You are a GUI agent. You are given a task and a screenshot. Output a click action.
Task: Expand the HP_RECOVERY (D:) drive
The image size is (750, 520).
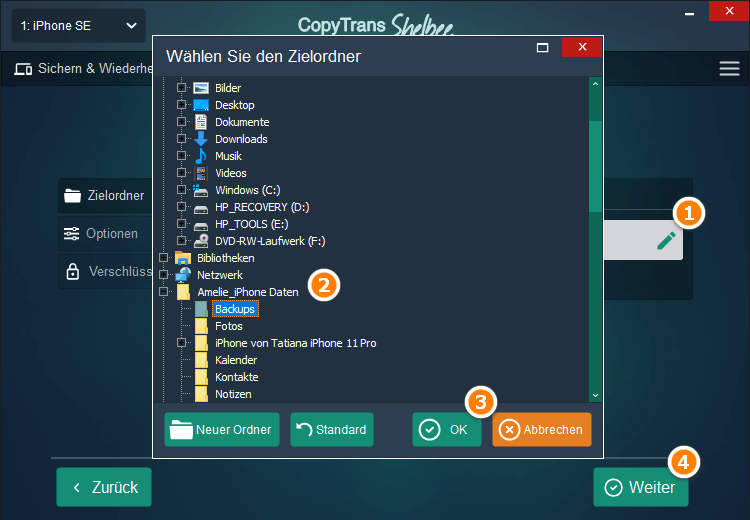pyautogui.click(x=181, y=207)
